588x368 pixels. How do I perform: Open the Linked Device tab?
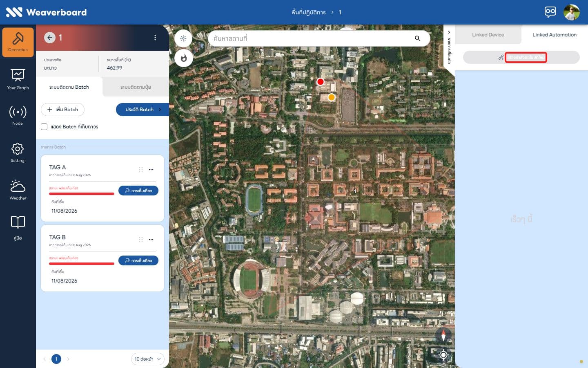[488, 35]
